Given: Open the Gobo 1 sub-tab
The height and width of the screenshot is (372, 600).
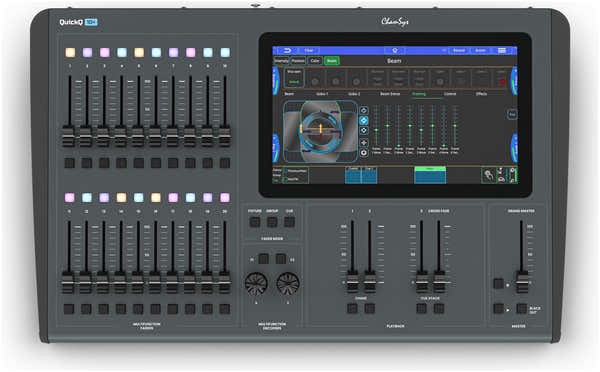Looking at the screenshot, I should click(x=322, y=94).
